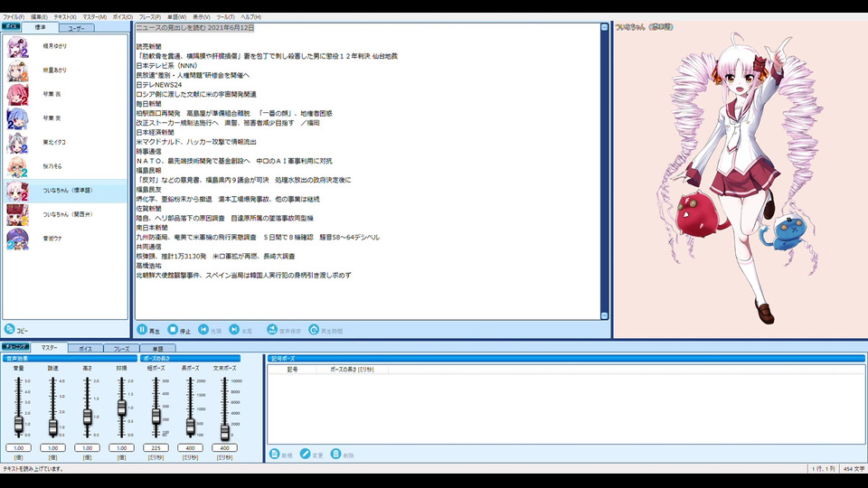Image resolution: width=868 pixels, height=488 pixels.
Task: Remove symbol pause with 削除 icon
Action: (335, 454)
